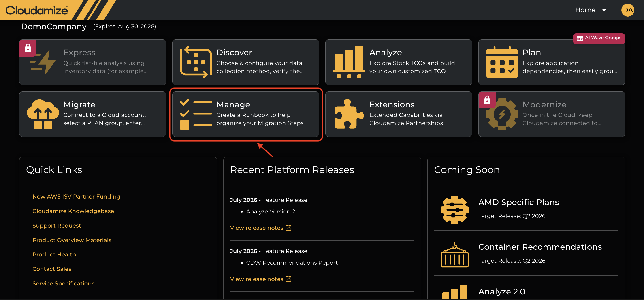Click the Manage checklist icon

(x=196, y=114)
